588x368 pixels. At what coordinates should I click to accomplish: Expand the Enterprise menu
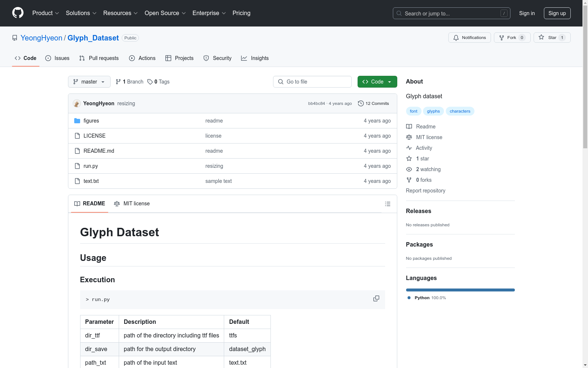[209, 13]
